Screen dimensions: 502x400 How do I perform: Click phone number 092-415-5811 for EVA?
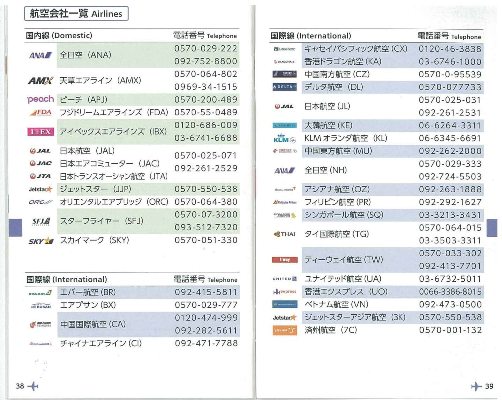pos(206,292)
